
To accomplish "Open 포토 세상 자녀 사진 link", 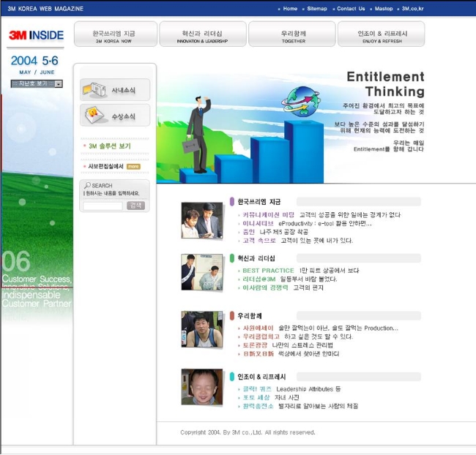I will (x=271, y=397).
